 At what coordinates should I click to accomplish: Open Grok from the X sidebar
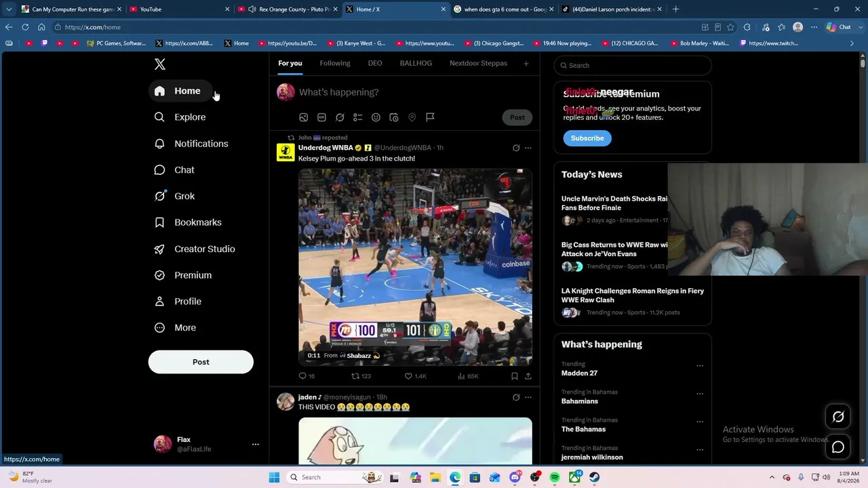pos(175,197)
